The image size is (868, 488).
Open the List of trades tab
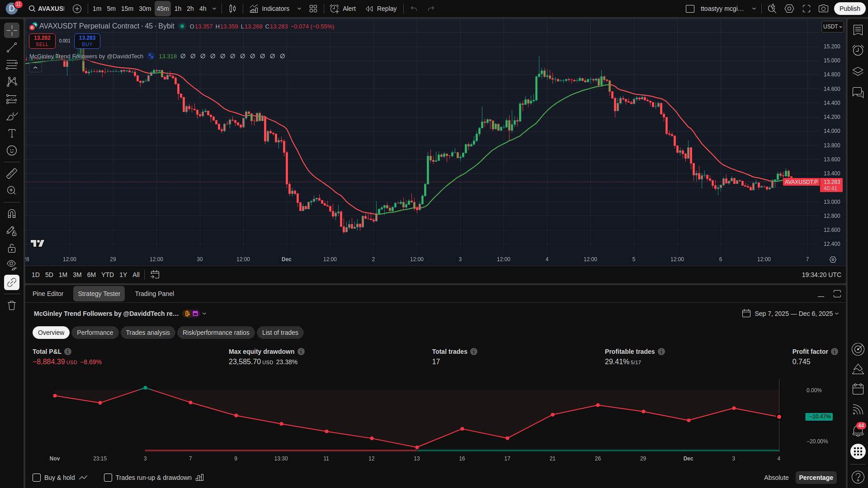tap(280, 333)
